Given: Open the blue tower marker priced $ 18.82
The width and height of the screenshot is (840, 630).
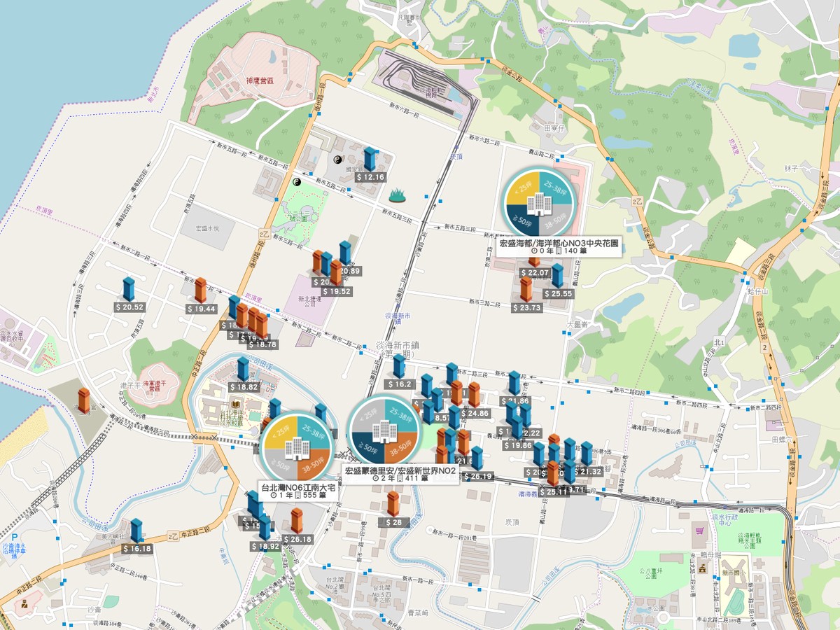Looking at the screenshot, I should click(x=243, y=369).
